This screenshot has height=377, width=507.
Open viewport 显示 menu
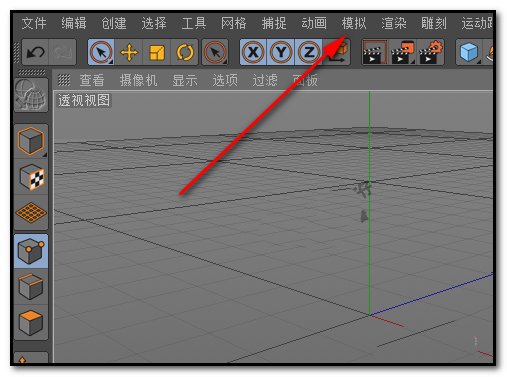[185, 80]
